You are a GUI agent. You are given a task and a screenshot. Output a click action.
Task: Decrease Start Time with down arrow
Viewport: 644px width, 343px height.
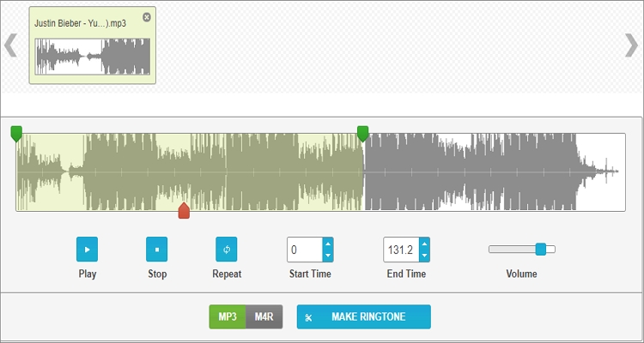pyautogui.click(x=328, y=256)
